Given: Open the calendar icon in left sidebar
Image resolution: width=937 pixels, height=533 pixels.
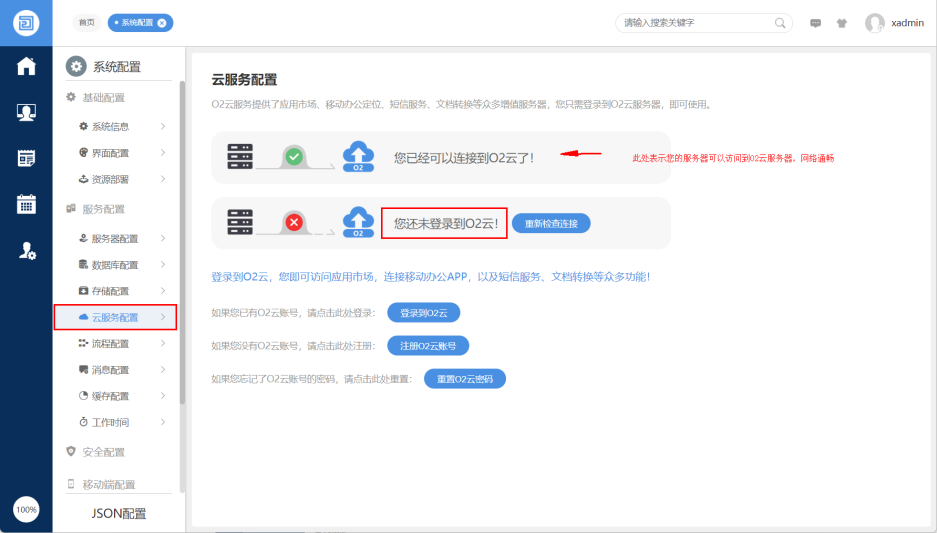Looking at the screenshot, I should [26, 203].
